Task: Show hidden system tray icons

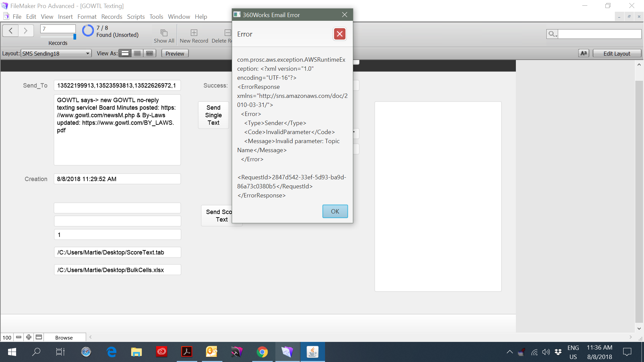Action: coord(509,352)
